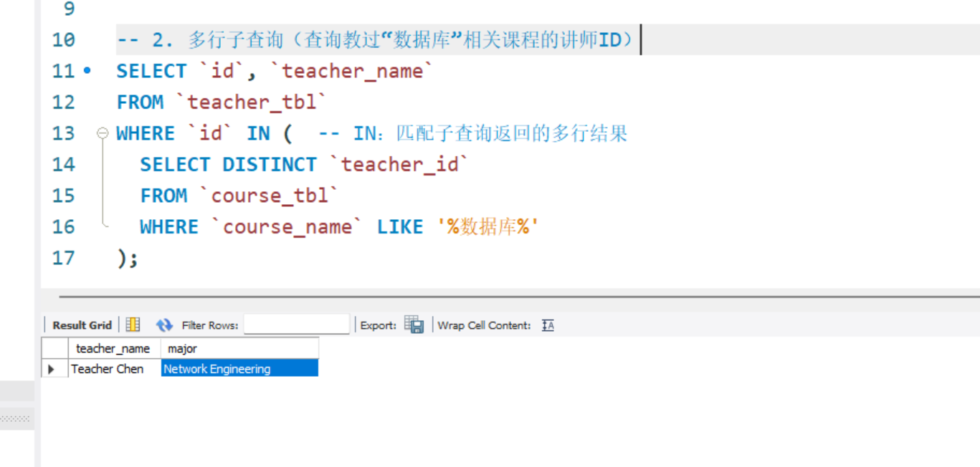Collapse the code fold at line 13

(103, 133)
